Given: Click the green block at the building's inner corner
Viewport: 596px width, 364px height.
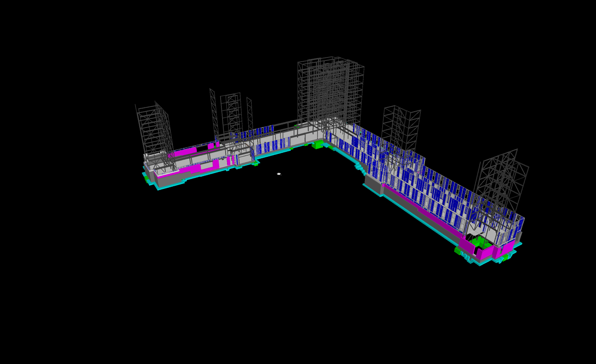Looking at the screenshot, I should 318,144.
